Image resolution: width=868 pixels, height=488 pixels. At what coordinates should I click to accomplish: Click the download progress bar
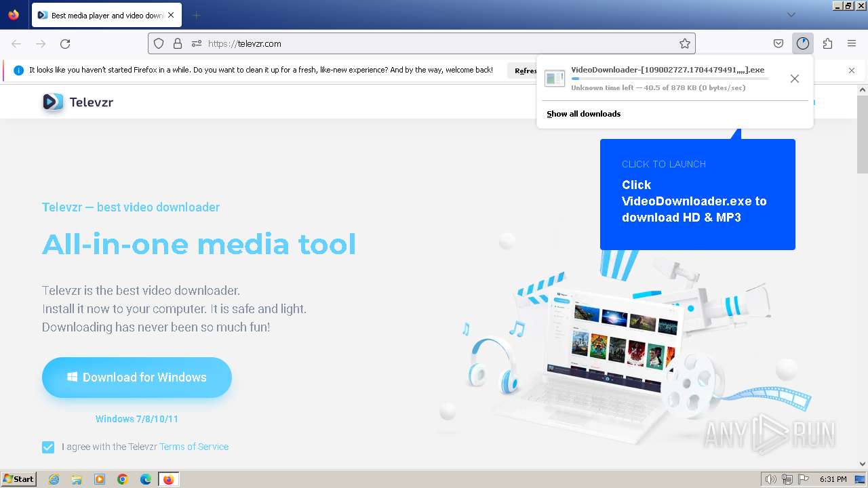(670, 79)
